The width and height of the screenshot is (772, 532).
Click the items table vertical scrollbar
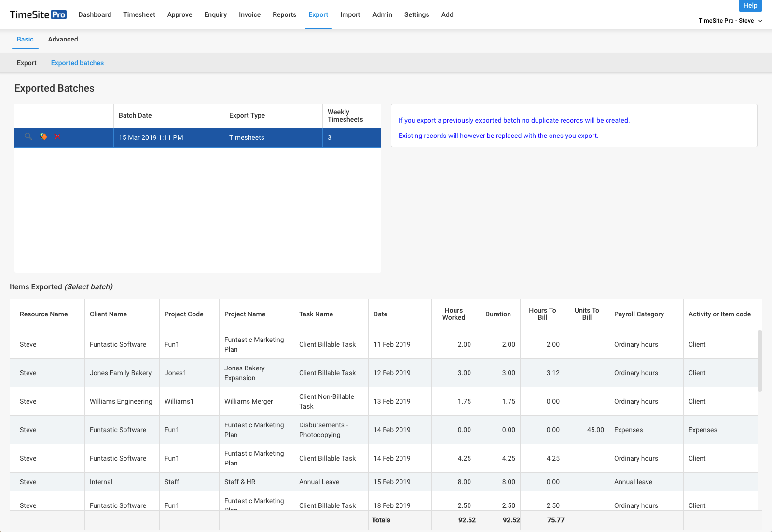pos(760,361)
